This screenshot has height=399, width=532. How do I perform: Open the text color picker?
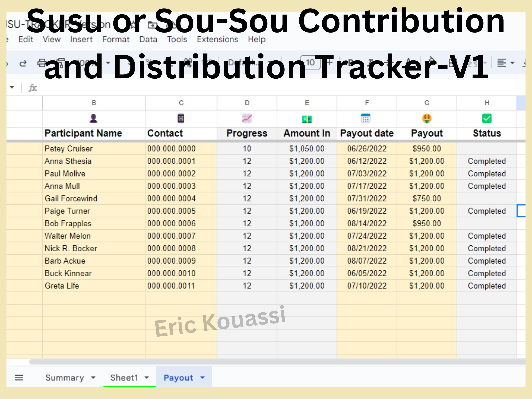pos(409,63)
